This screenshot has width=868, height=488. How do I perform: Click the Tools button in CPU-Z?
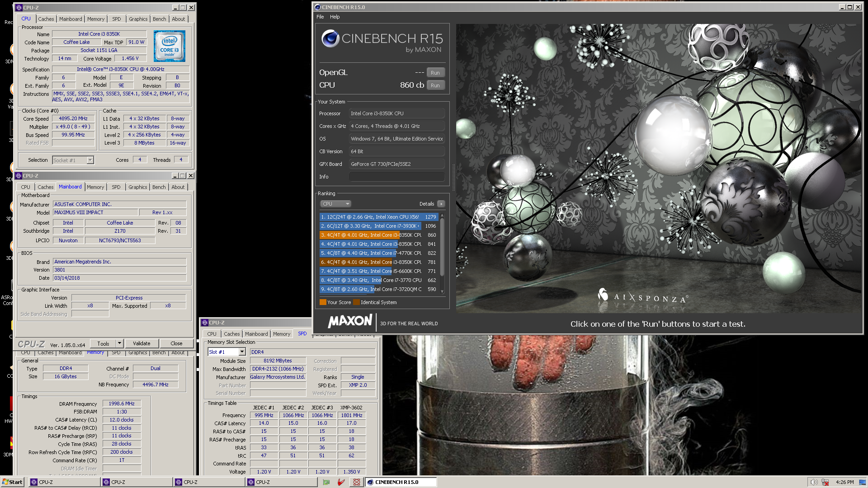[103, 343]
